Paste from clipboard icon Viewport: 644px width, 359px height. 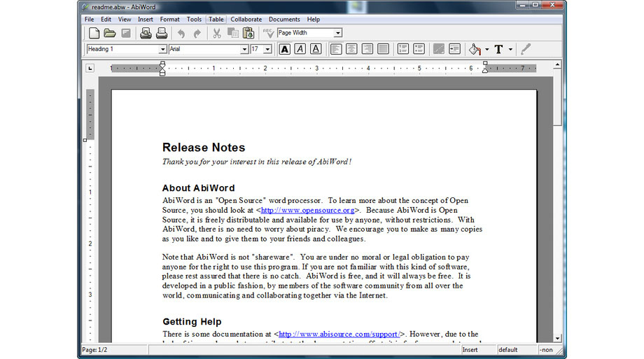pos(248,33)
